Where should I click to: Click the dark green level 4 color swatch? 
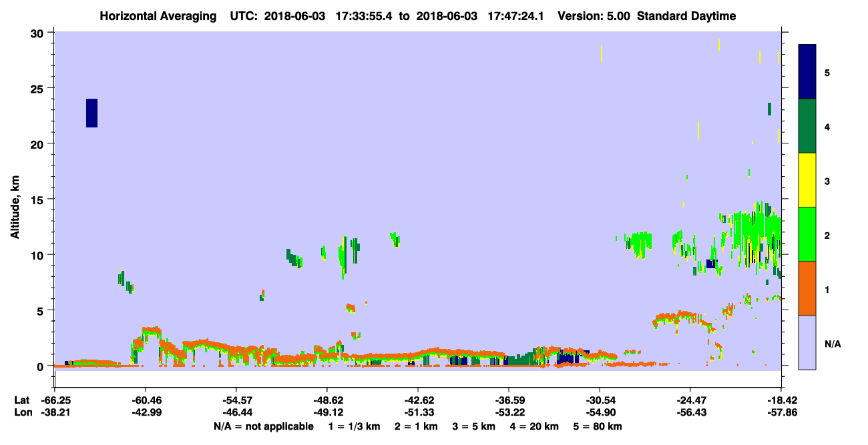click(807, 126)
